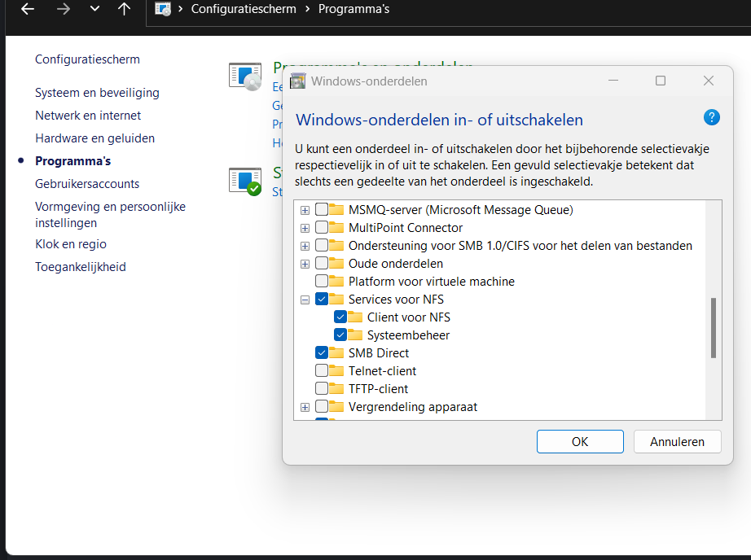Maximize the Windows-onderdelen dialog
751x560 pixels.
pos(661,81)
